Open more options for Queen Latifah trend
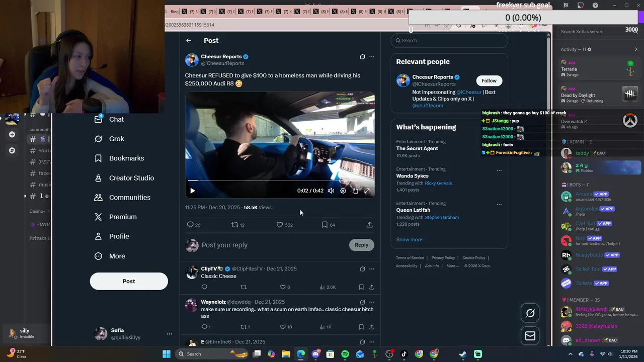Viewport: 644px width, 362px height. click(x=499, y=205)
